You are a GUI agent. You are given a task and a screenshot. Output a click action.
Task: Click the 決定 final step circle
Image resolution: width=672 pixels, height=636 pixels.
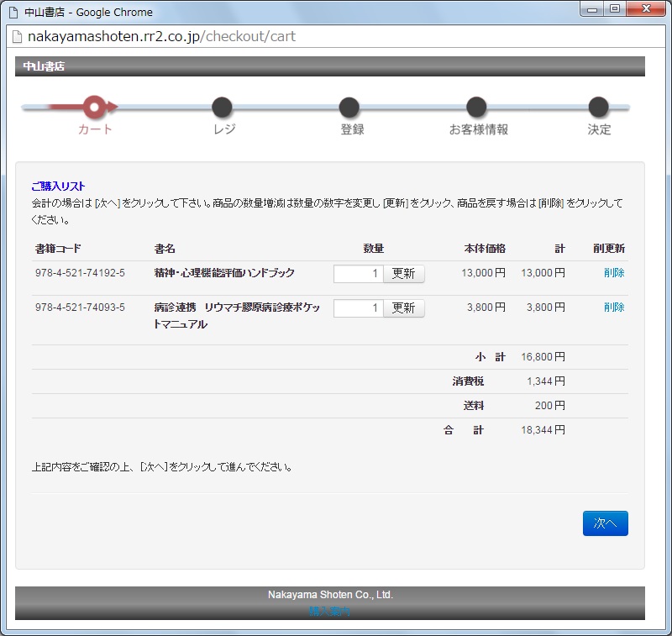[598, 108]
